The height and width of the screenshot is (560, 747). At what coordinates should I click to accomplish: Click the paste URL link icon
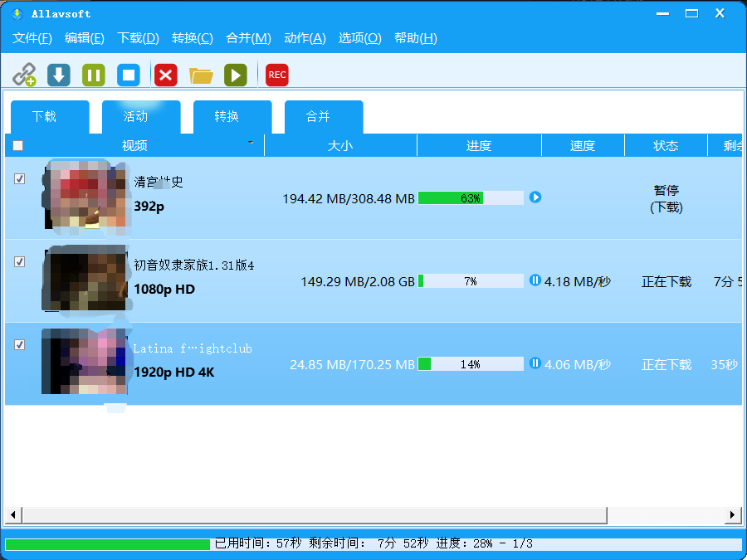click(x=24, y=75)
